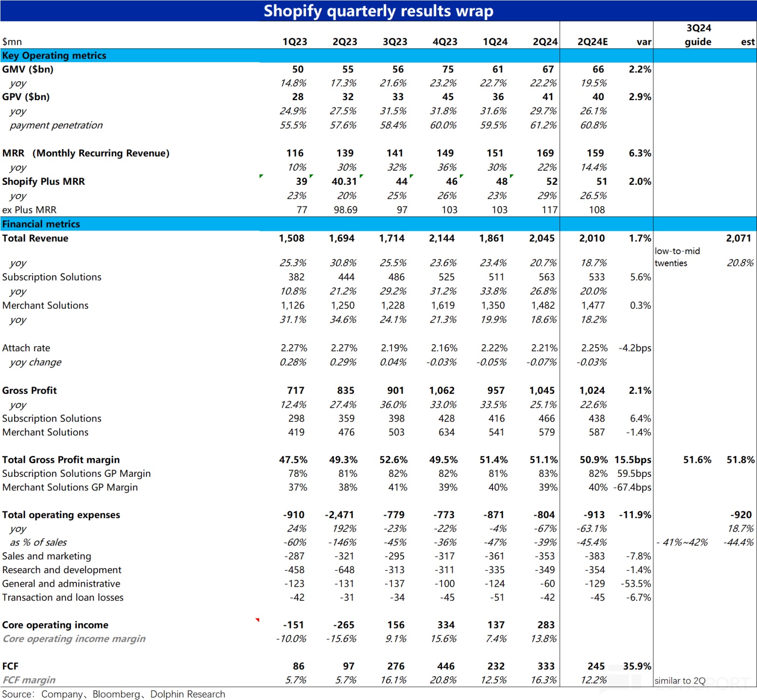757x700 pixels.
Task: Select the 'GMV ($bn)' row label
Action: click(28, 70)
